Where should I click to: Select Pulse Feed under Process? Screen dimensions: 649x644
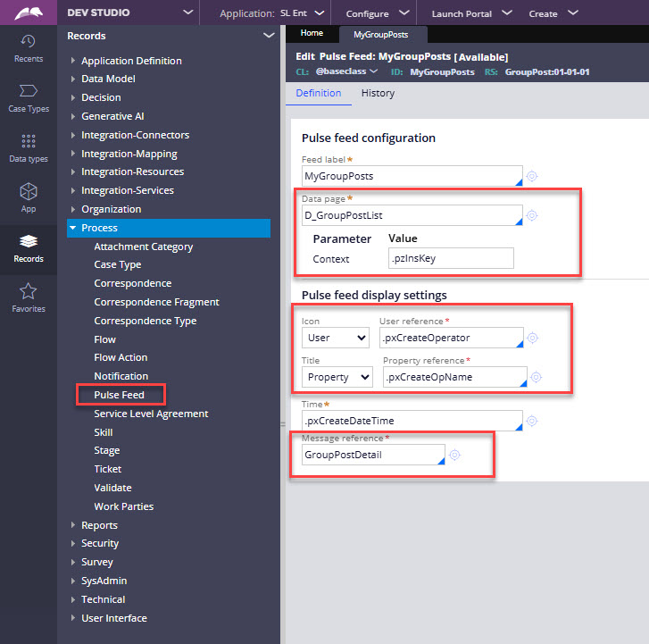click(119, 395)
